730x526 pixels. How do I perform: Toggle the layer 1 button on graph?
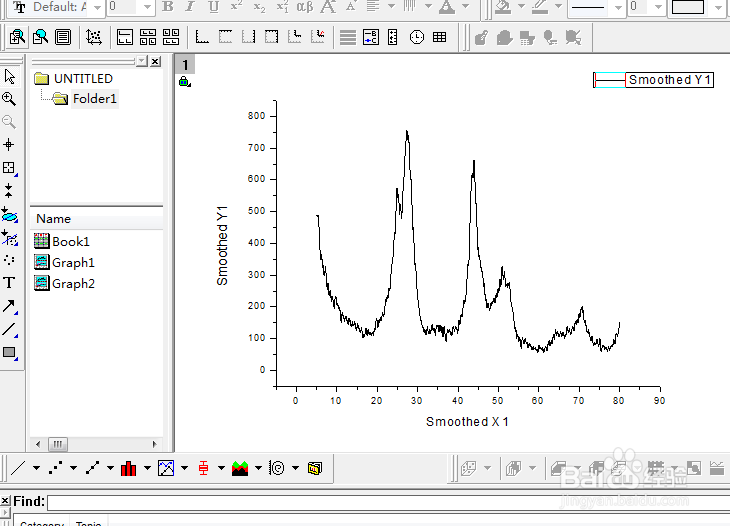point(185,65)
